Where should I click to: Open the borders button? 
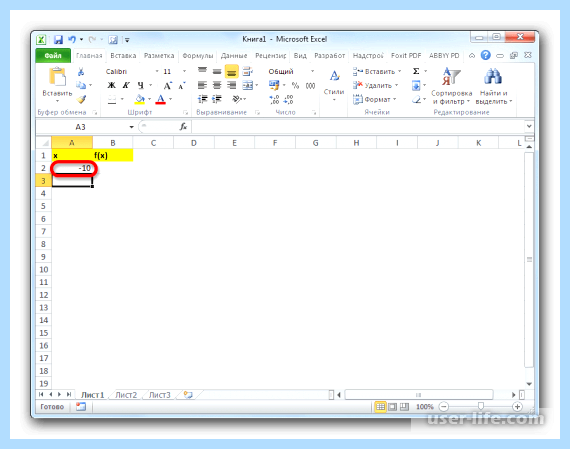coord(112,99)
